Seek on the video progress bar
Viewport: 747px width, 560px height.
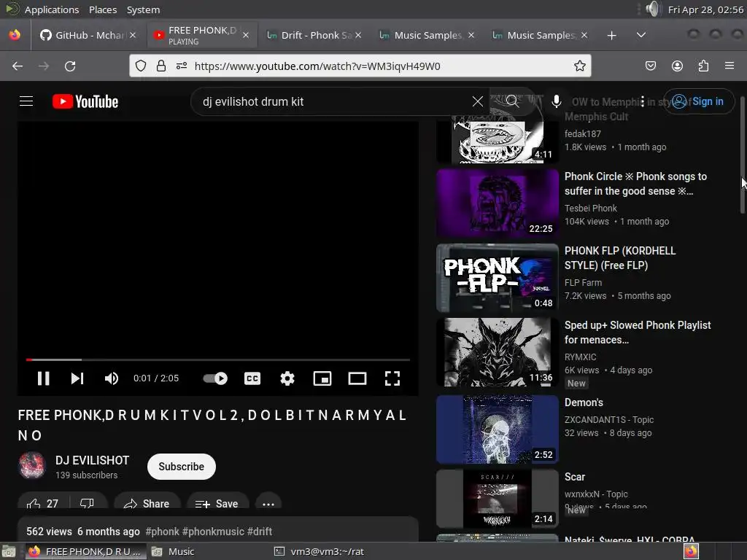coord(217,359)
